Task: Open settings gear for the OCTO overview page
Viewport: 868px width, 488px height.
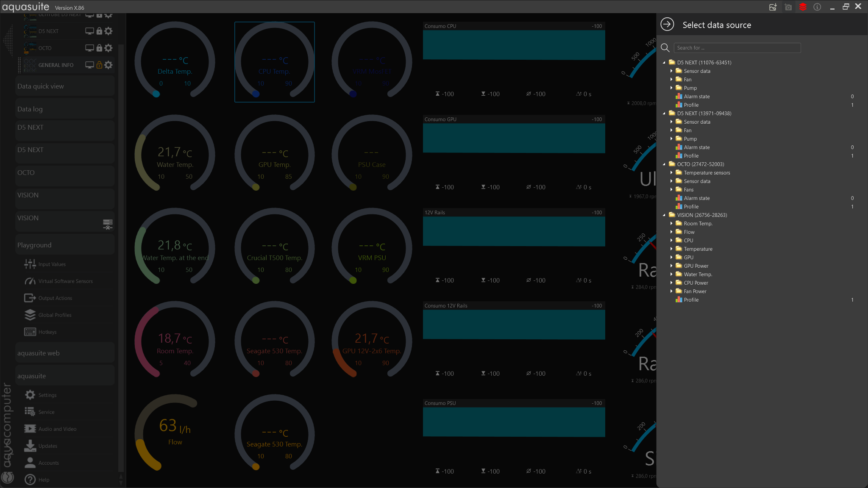Action: 108,48
